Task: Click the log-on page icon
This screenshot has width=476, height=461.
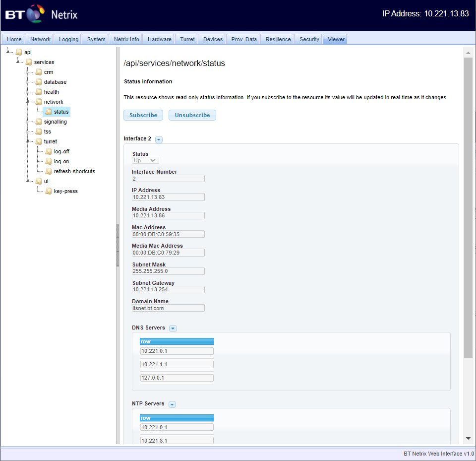Action: click(48, 161)
